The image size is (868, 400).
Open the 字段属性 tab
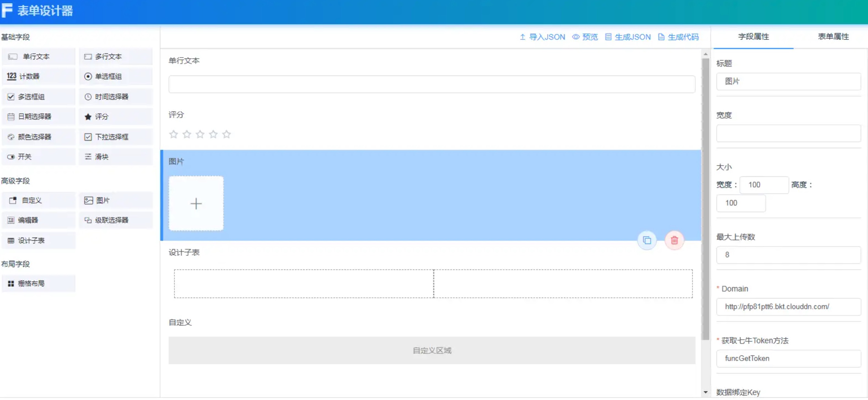[x=753, y=36]
